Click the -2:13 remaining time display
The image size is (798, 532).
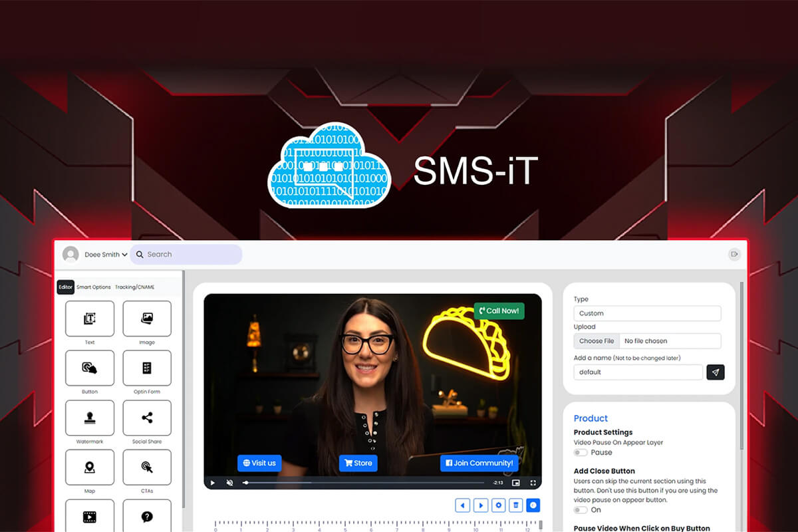(x=498, y=483)
